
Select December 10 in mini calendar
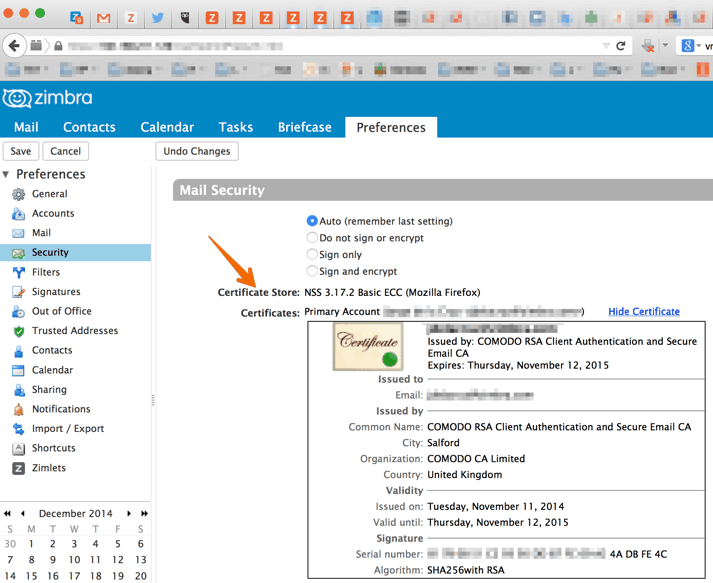[75, 560]
